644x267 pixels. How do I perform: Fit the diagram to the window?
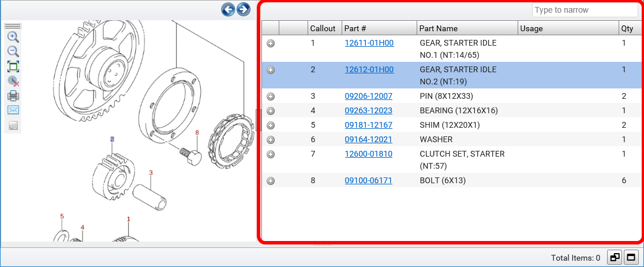pyautogui.click(x=13, y=66)
